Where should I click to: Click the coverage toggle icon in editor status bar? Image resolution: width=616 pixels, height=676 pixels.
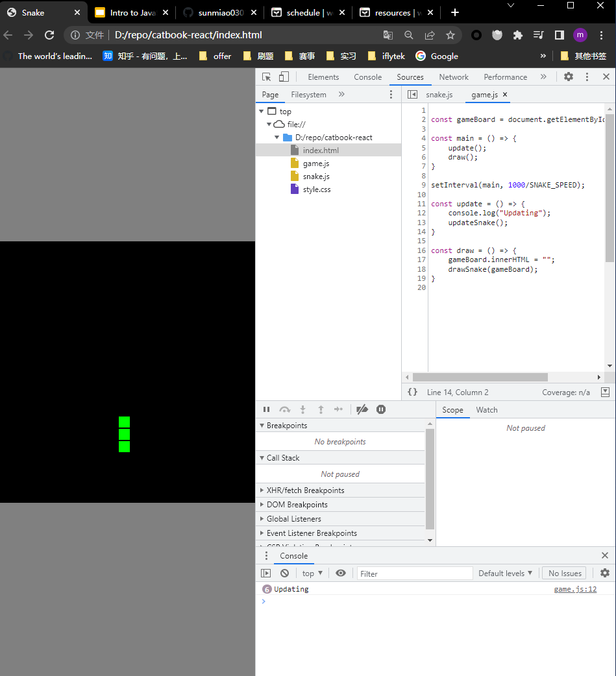click(x=605, y=392)
